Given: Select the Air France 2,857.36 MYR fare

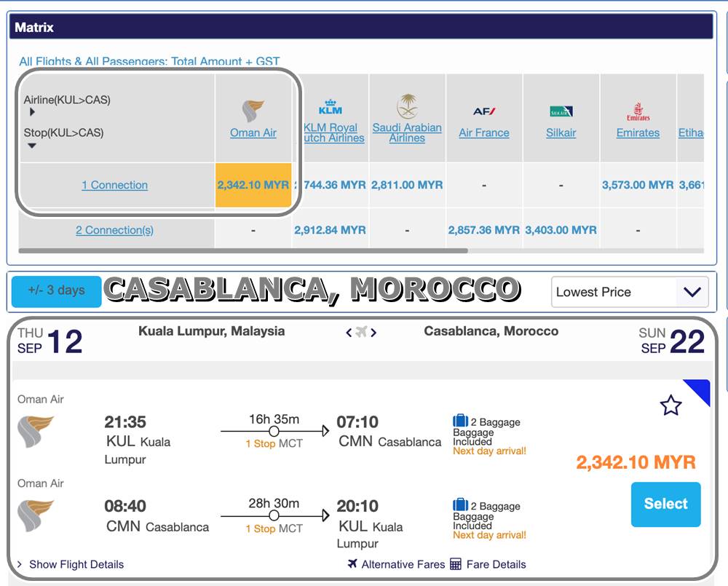Looking at the screenshot, I should click(484, 230).
